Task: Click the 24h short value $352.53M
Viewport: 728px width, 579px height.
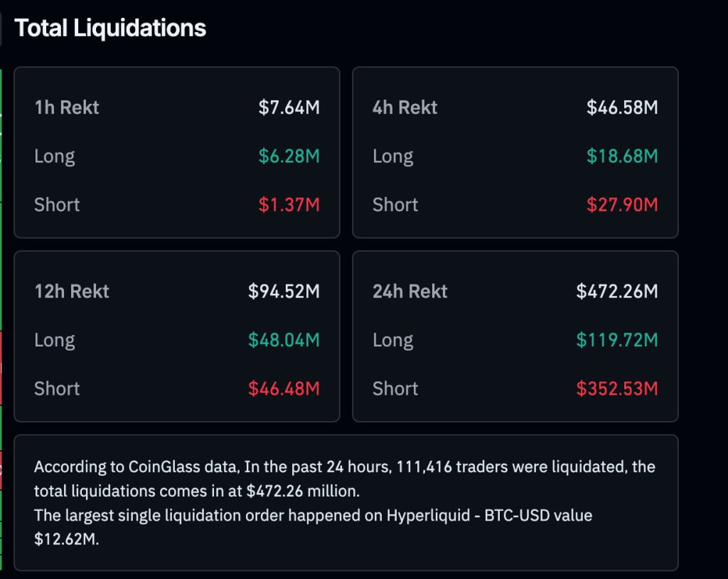Action: 617,388
